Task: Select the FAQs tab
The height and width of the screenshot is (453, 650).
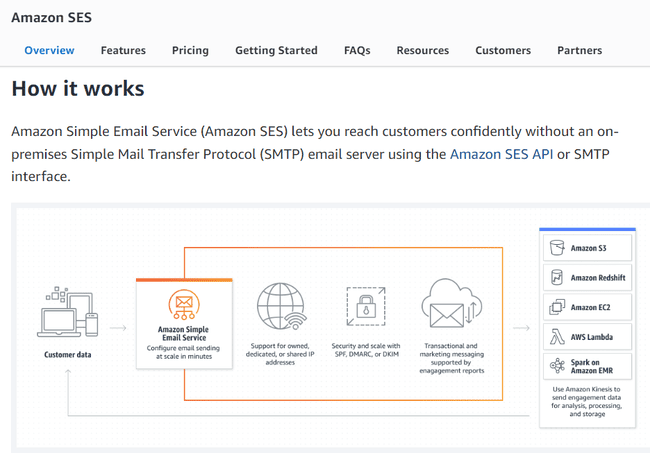Action: tap(357, 50)
